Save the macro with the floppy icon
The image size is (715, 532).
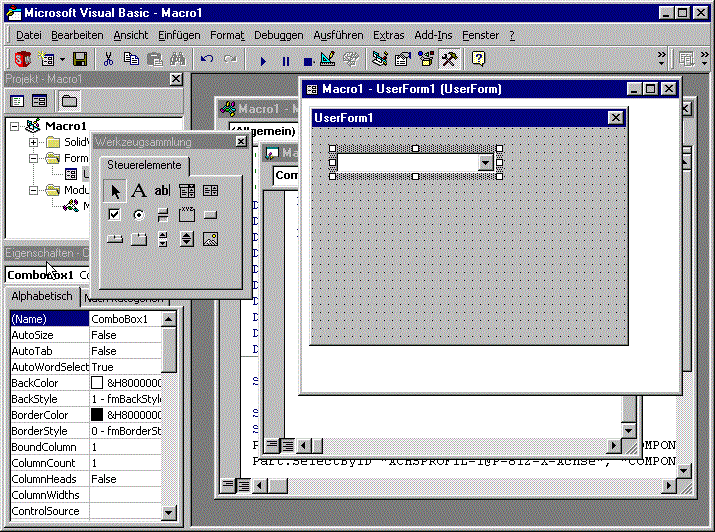(80, 59)
